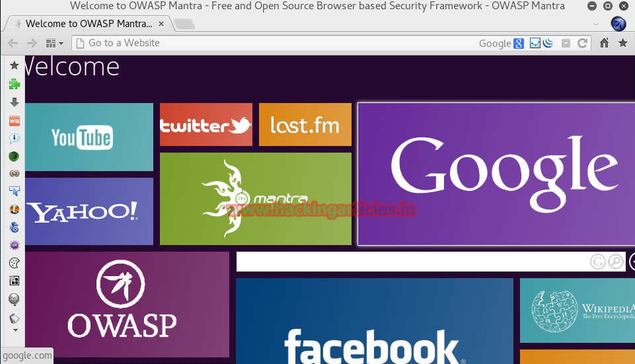Click the gray globe sidebar icon
This screenshot has height=364, width=635.
tap(14, 299)
